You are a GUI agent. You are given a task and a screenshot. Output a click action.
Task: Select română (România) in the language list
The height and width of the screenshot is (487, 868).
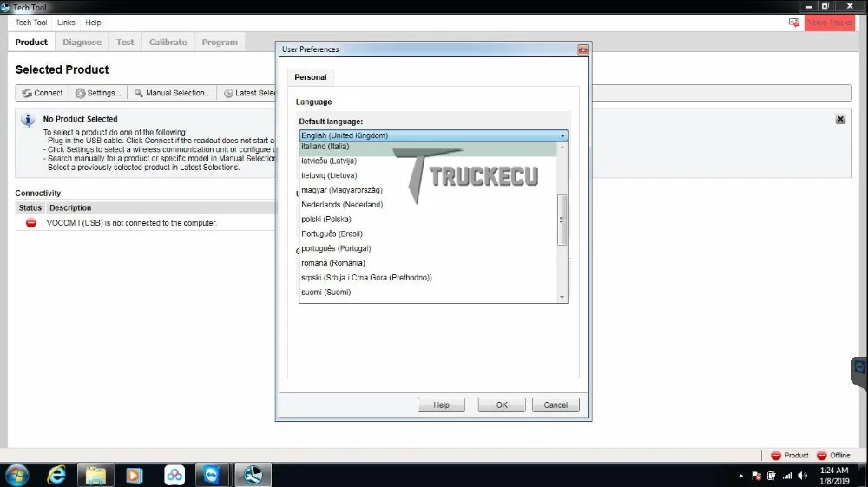click(428, 263)
